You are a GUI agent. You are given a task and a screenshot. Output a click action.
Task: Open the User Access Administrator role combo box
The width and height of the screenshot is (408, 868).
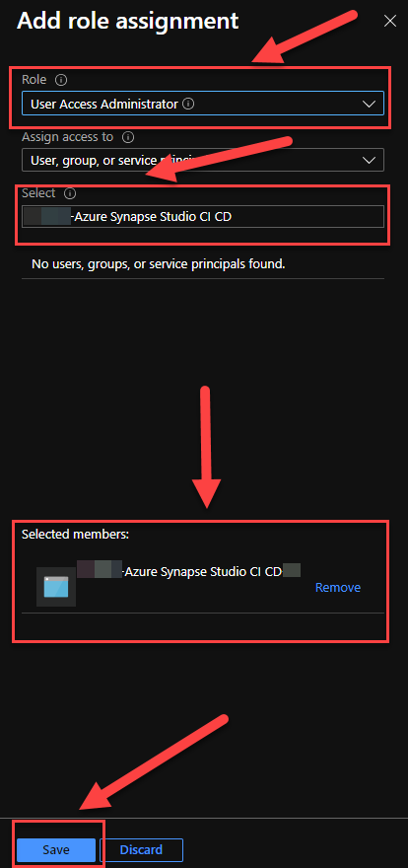pyautogui.click(x=203, y=104)
